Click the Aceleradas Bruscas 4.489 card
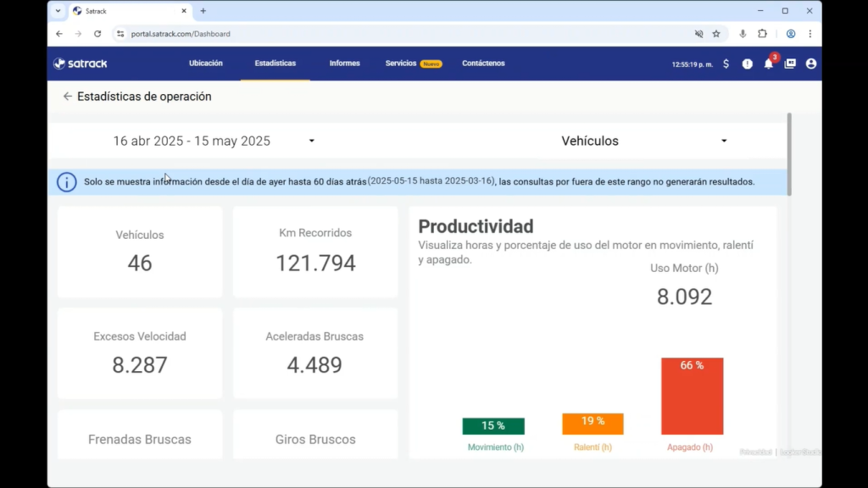This screenshot has height=488, width=868. coord(315,353)
